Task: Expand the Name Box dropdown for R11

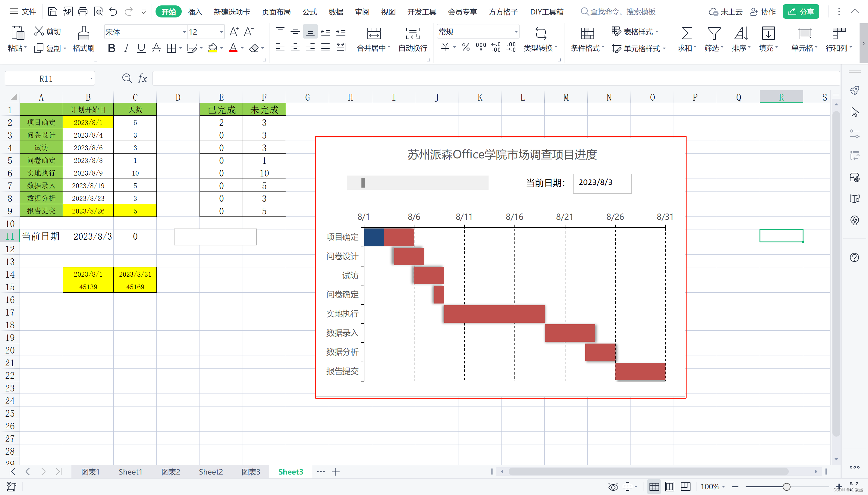Action: coord(91,79)
